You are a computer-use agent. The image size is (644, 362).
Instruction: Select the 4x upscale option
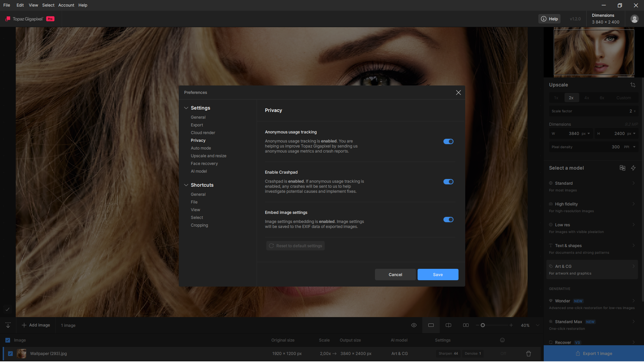click(587, 98)
